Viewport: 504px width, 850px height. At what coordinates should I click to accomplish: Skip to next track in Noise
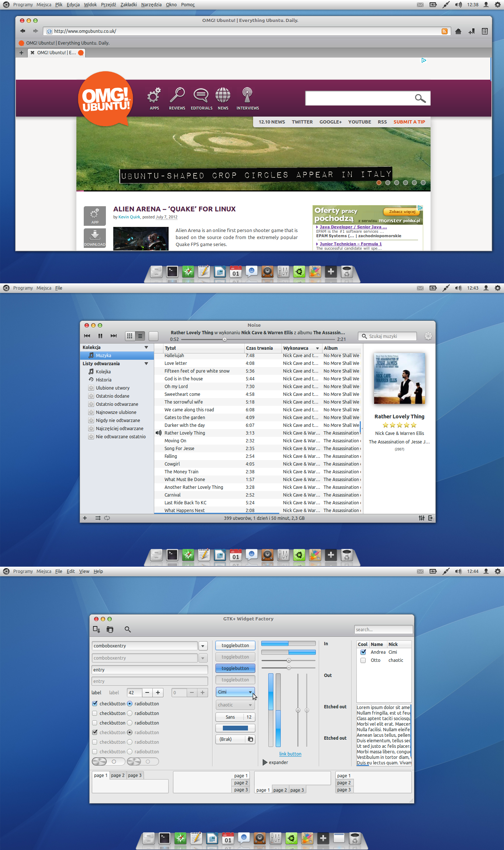click(x=114, y=336)
